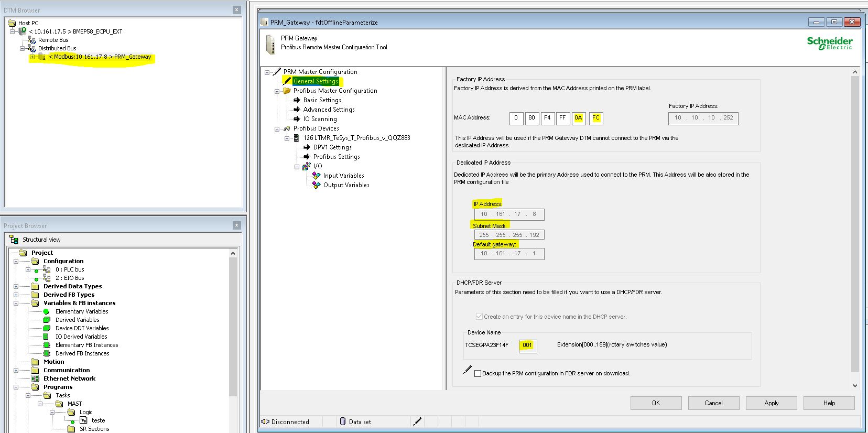
Task: Expand the Derived FB Types folder
Action: pos(16,295)
